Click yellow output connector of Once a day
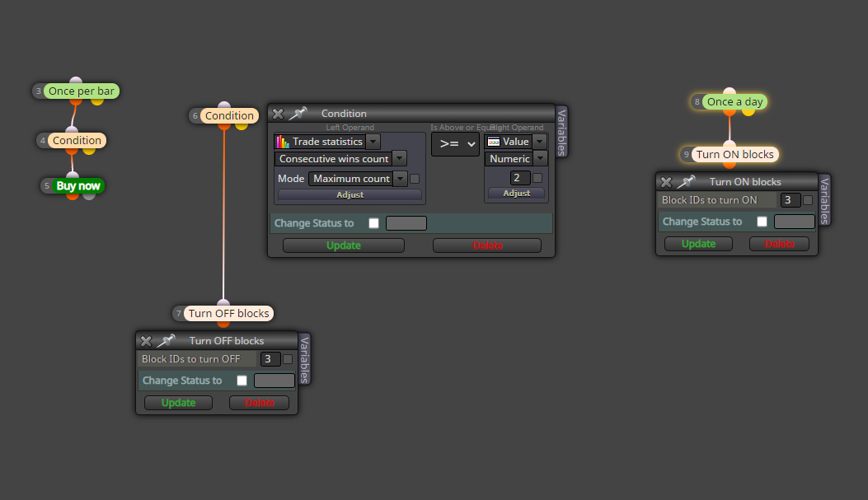868x500 pixels. (x=748, y=112)
